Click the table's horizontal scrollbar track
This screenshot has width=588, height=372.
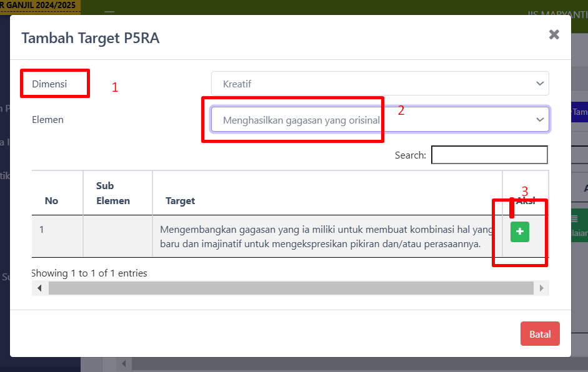coord(291,288)
